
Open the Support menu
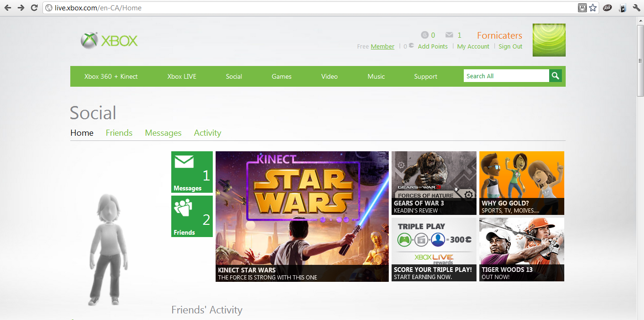426,76
